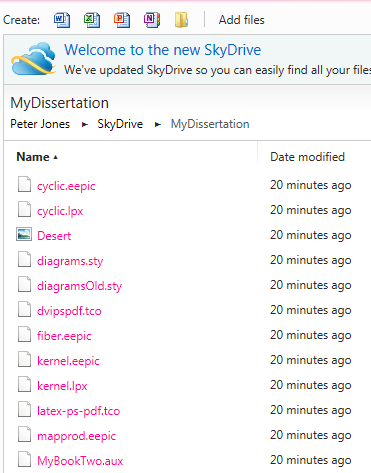This screenshot has width=371, height=473.
Task: Go to Peter Jones breadcrumb
Action: (x=40, y=124)
